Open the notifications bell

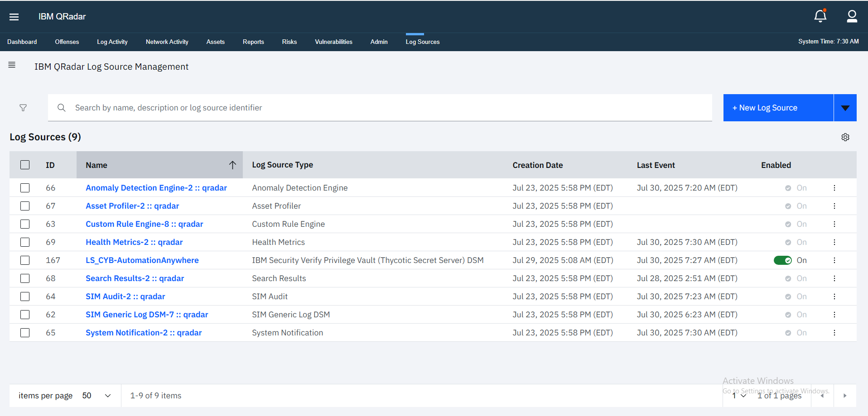(x=820, y=16)
